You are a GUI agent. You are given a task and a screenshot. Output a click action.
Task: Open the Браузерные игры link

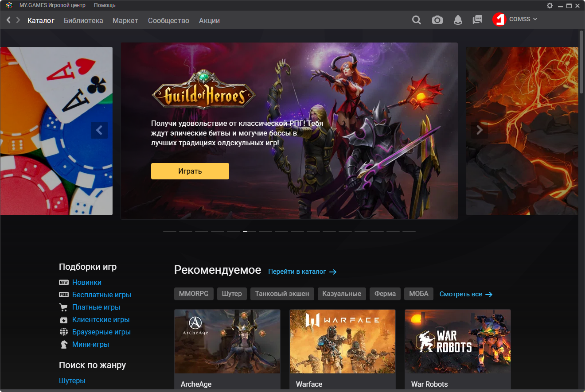click(101, 332)
